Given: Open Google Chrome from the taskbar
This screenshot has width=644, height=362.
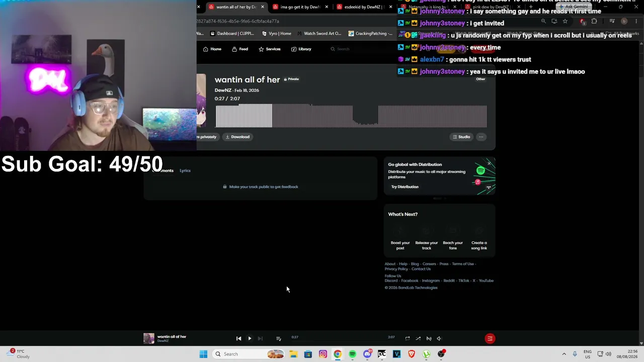Looking at the screenshot, I should click(338, 354).
